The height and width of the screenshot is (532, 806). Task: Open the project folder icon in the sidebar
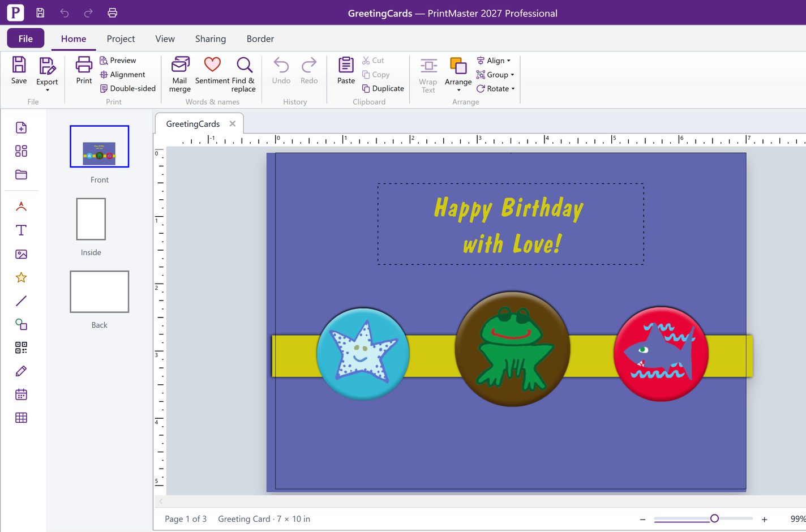[21, 174]
